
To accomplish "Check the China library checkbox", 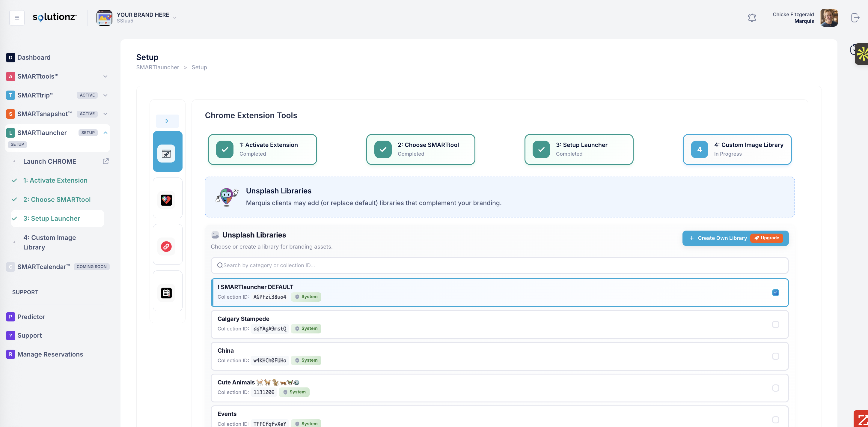I will pyautogui.click(x=775, y=356).
